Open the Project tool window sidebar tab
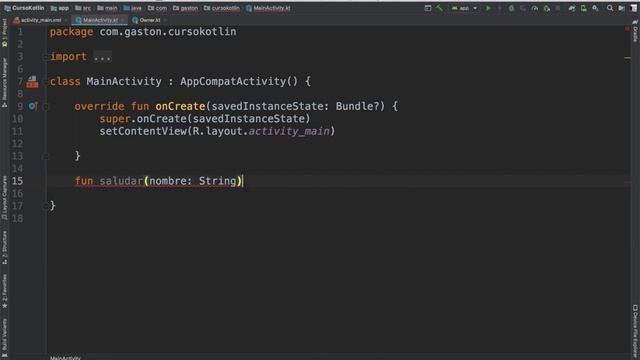The width and height of the screenshot is (640, 360). (4, 33)
